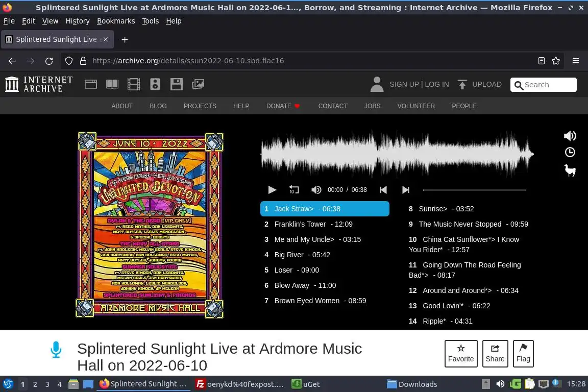
Task: Click the clock icon at right edge
Action: coord(570,152)
